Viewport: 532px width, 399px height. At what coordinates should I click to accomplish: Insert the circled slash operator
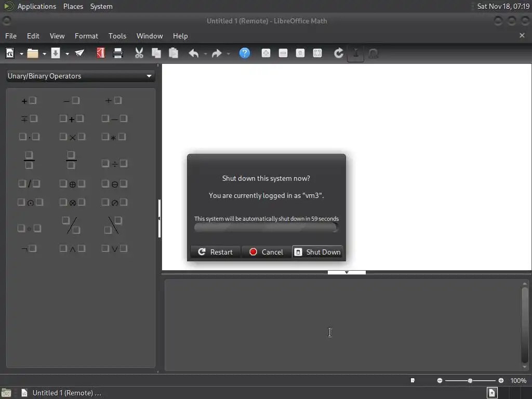(114, 202)
